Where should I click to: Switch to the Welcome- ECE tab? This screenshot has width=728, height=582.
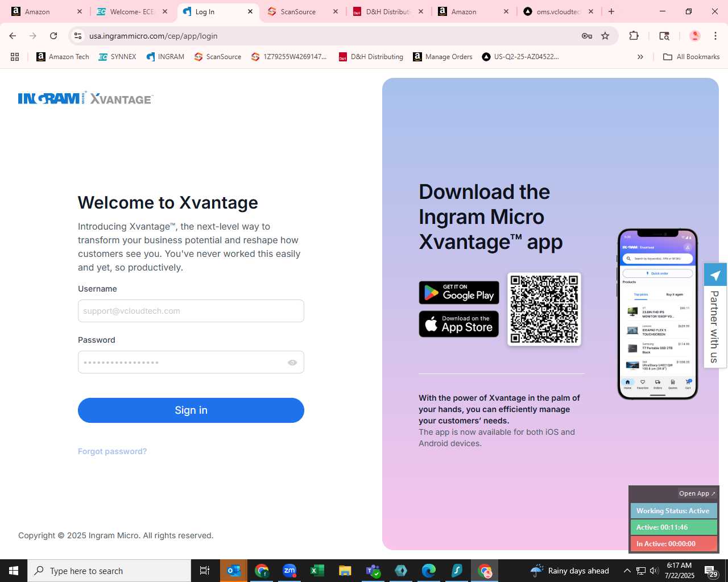tap(132, 11)
